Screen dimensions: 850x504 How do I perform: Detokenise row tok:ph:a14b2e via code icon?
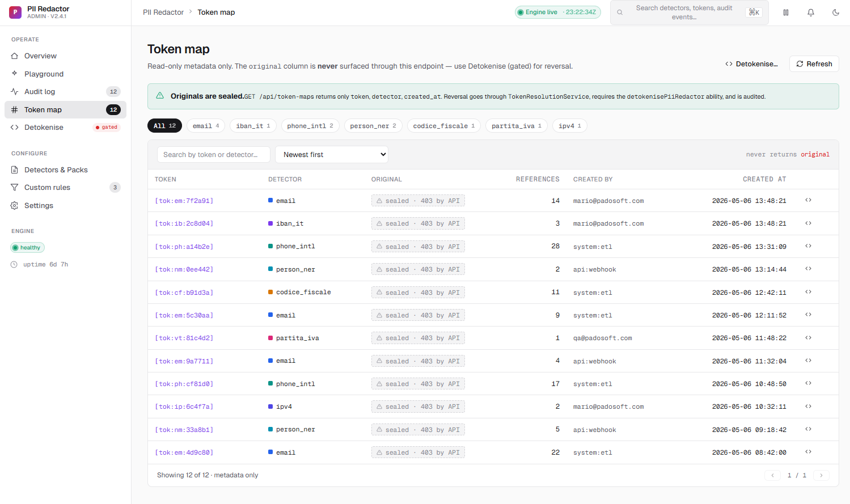click(x=809, y=246)
